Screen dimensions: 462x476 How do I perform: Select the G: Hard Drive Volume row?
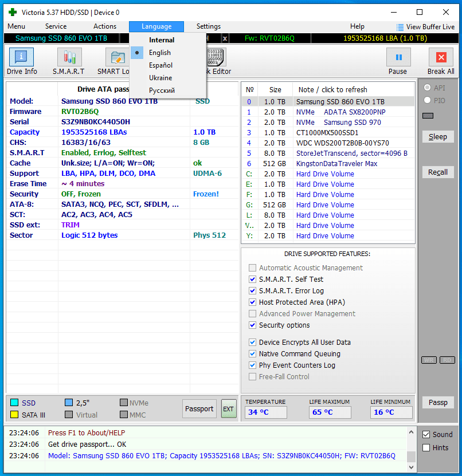pyautogui.click(x=328, y=205)
